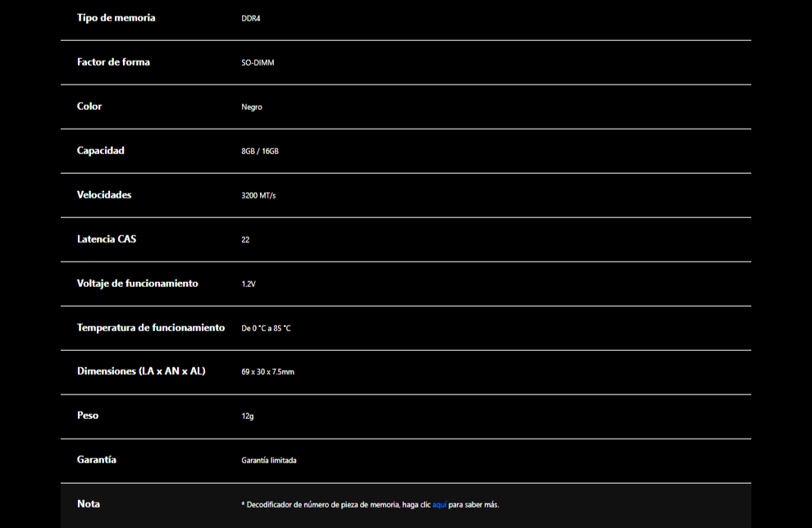Select the DDR4 memory type value
812x528 pixels.
click(x=251, y=18)
